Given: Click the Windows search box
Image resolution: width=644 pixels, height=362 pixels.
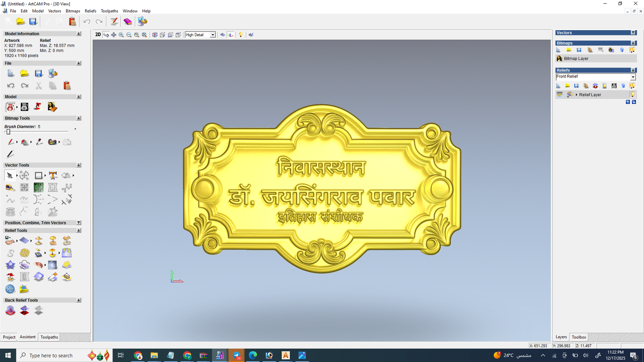Looking at the screenshot, I should point(51,356).
